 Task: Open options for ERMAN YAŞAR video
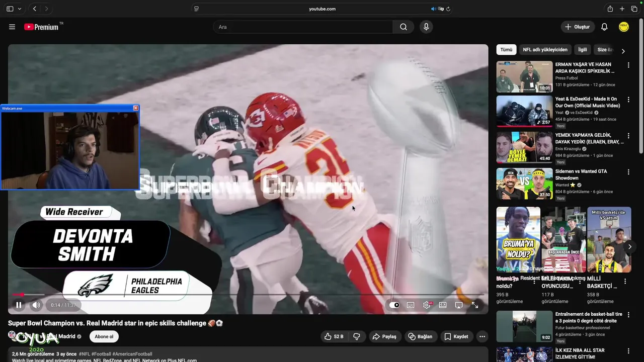click(x=628, y=65)
